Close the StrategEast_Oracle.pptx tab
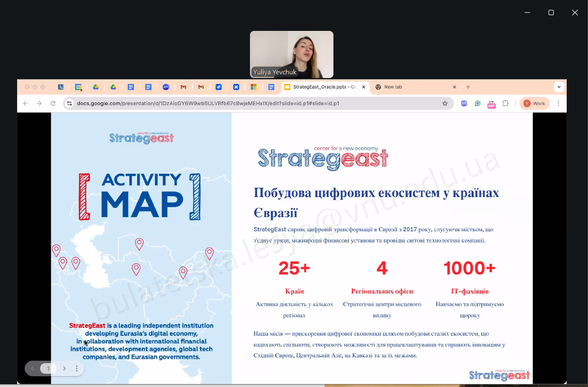Image resolution: width=588 pixels, height=387 pixels. [x=363, y=87]
